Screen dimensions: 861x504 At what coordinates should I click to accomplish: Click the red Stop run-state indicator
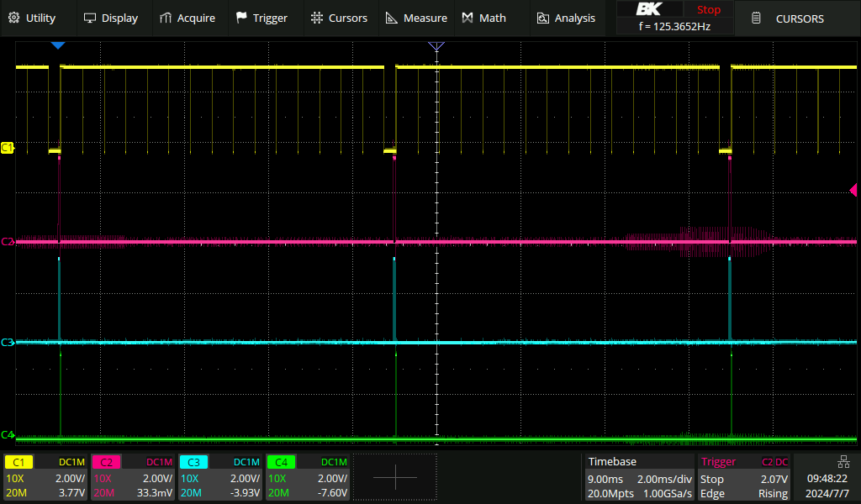point(708,9)
